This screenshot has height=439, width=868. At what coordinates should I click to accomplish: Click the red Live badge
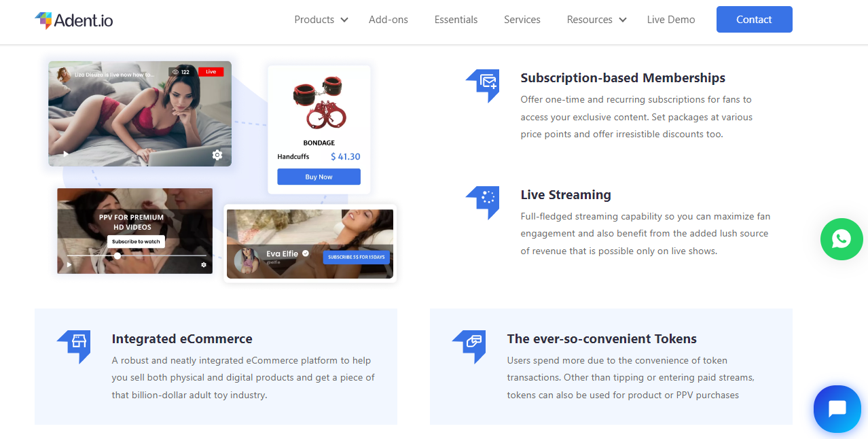211,71
